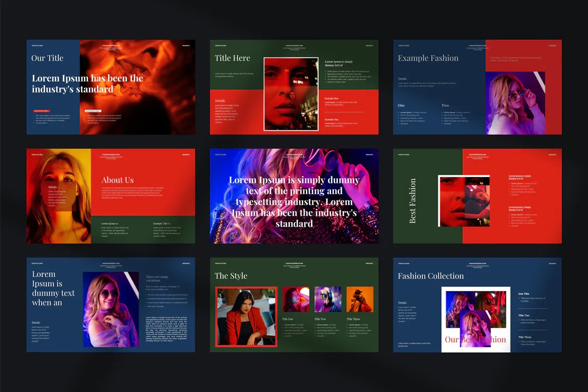Click the 'About Us' heading on the orange slide
The height and width of the screenshot is (392, 588).
(117, 180)
